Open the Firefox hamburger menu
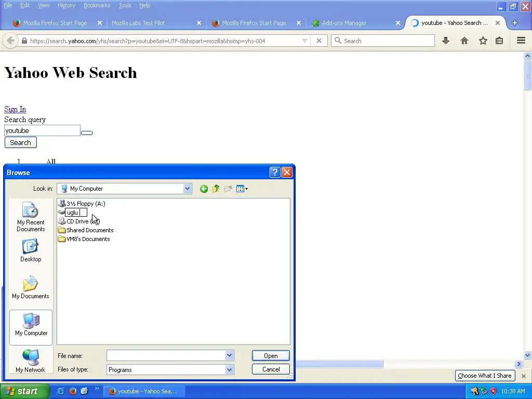Image resolution: width=532 pixels, height=399 pixels. [521, 41]
